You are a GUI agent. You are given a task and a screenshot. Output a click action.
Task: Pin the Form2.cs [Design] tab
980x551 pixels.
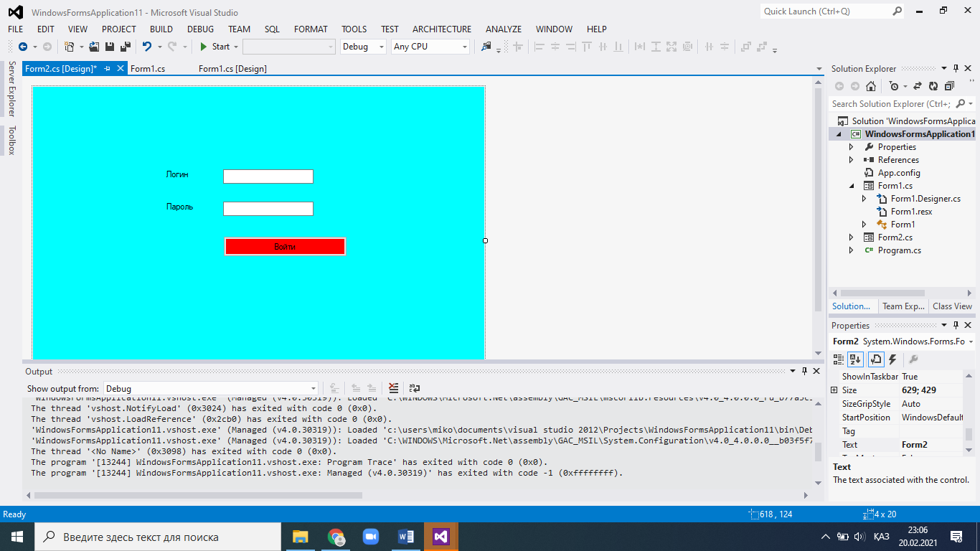[x=108, y=69]
